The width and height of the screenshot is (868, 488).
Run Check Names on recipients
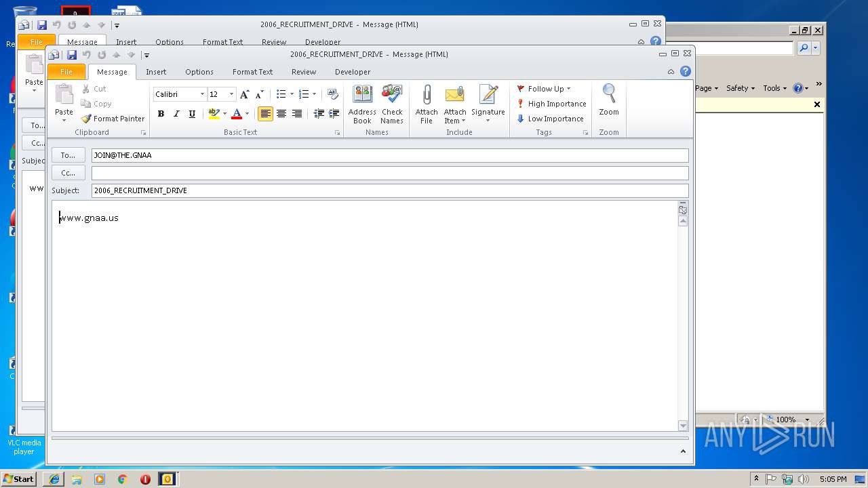coord(392,104)
